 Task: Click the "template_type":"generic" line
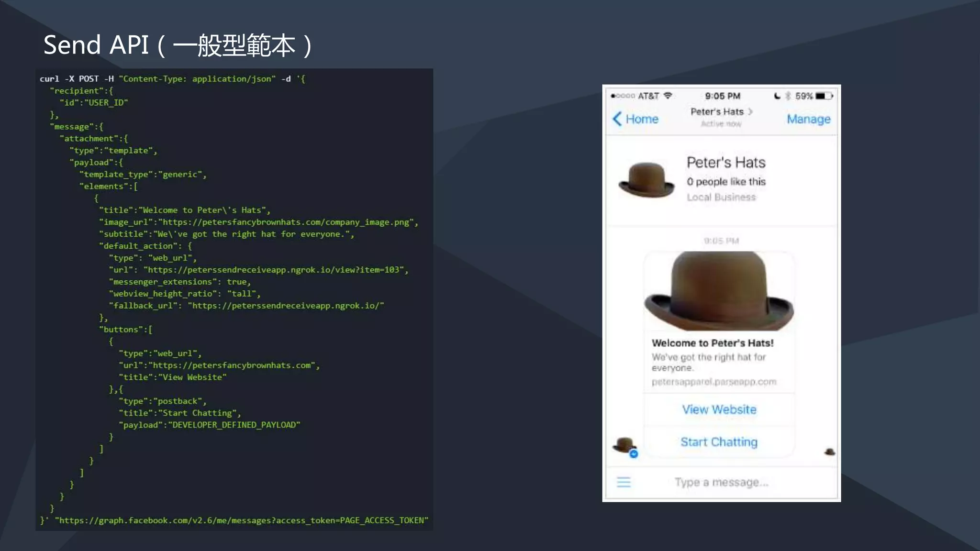point(143,175)
